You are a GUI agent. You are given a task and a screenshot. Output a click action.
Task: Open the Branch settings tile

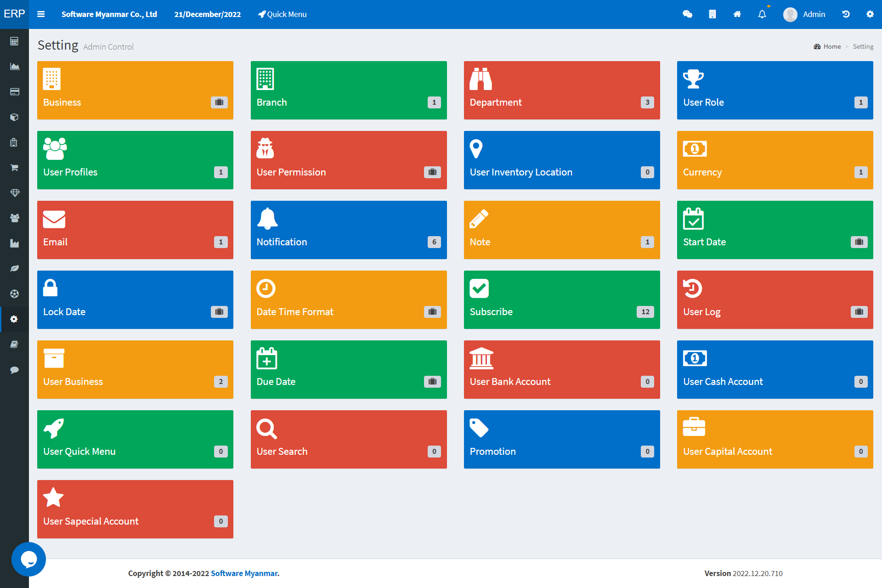(349, 90)
